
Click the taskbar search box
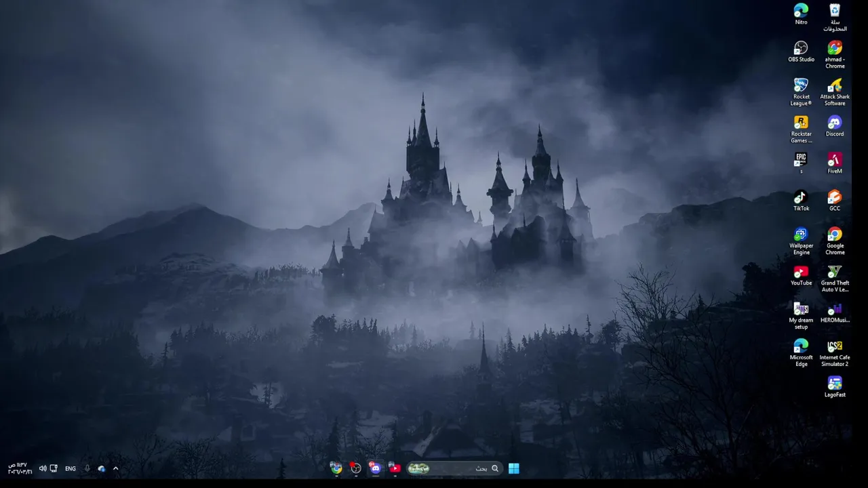point(454,468)
